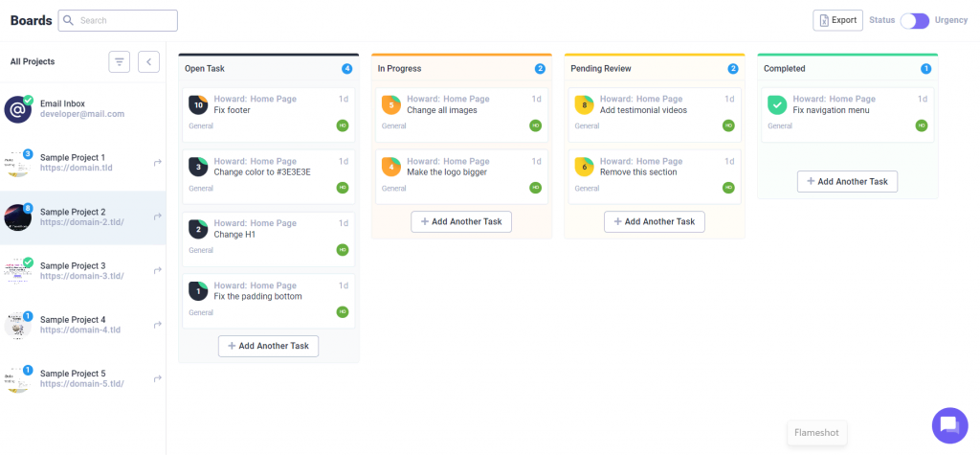
Task: Open the Fix the padding bottom task
Action: (257, 296)
